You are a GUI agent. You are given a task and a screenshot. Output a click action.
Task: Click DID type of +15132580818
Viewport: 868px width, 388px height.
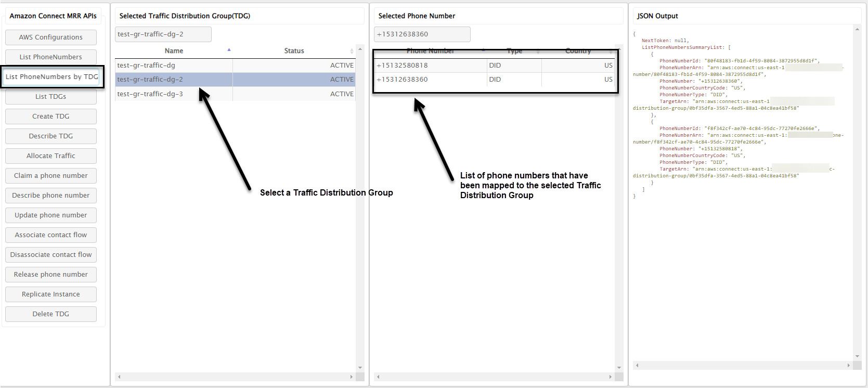pos(495,66)
